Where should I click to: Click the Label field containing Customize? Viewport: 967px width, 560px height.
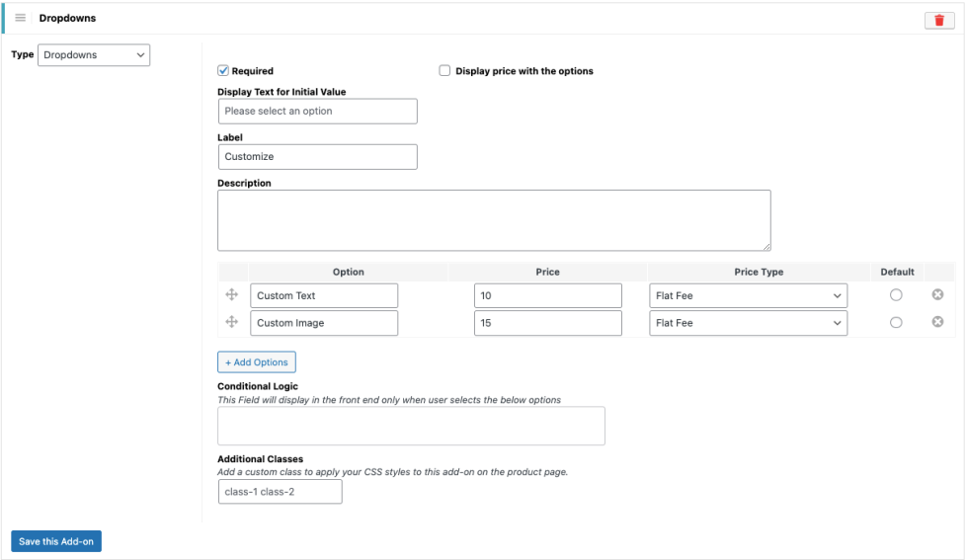[x=317, y=157]
